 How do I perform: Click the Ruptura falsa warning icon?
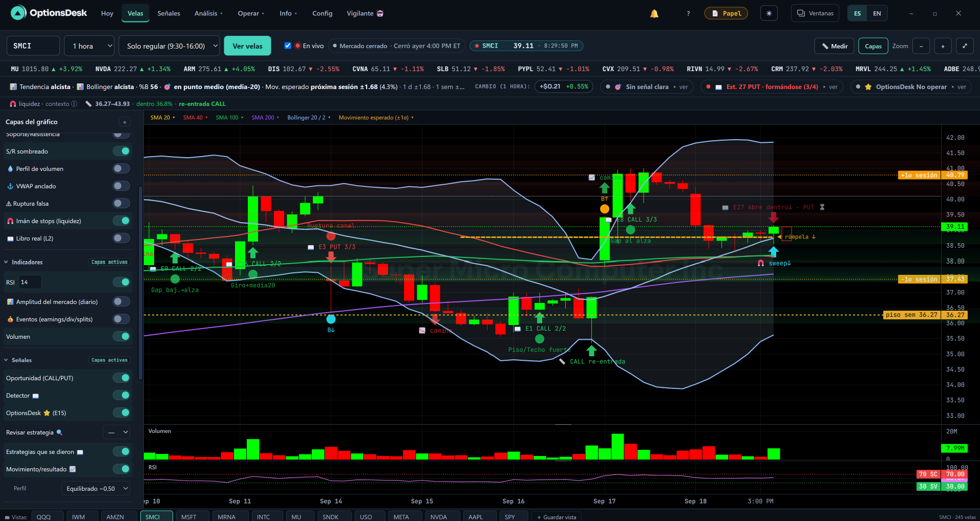coord(9,204)
